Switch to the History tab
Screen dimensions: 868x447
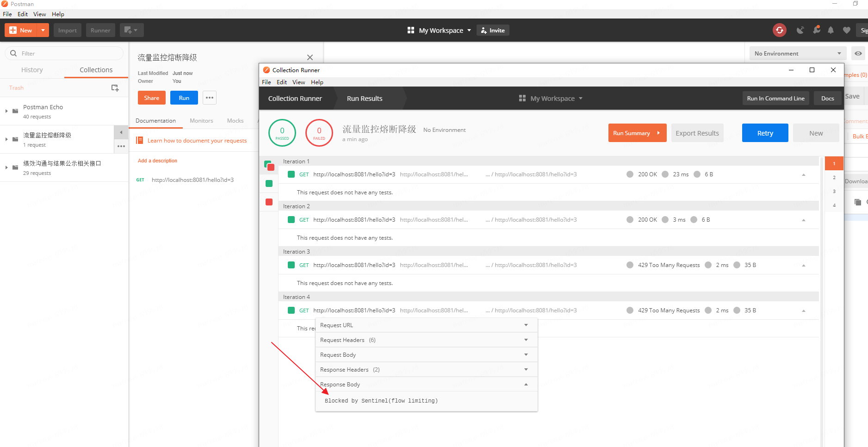pos(32,70)
